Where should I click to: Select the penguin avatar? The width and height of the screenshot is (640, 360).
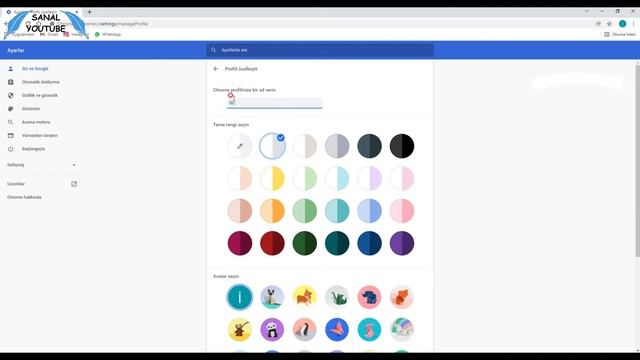click(x=304, y=329)
